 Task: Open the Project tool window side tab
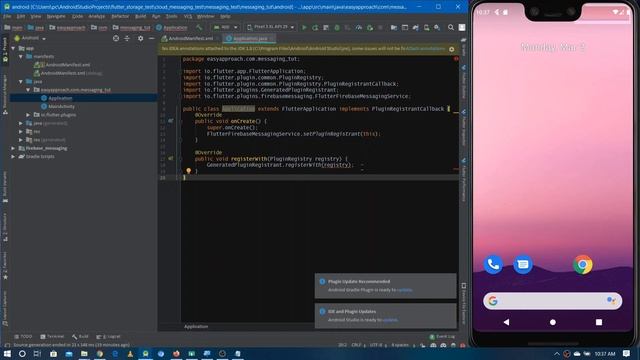click(x=5, y=50)
